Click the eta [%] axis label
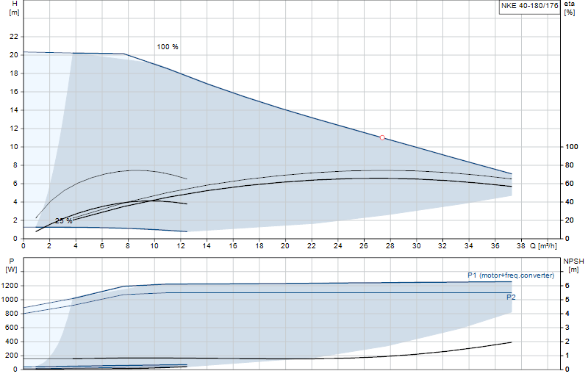 click(569, 8)
